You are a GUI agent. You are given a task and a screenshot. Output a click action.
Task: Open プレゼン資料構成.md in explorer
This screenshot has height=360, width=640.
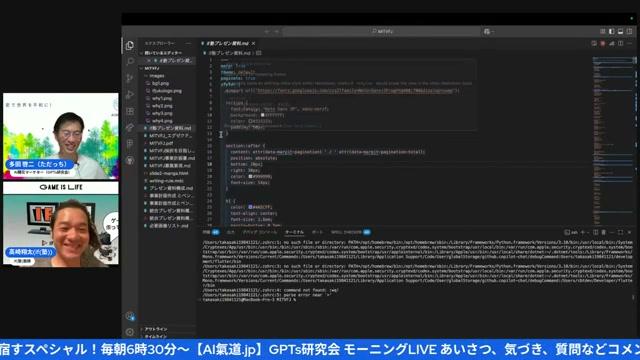pos(171,188)
